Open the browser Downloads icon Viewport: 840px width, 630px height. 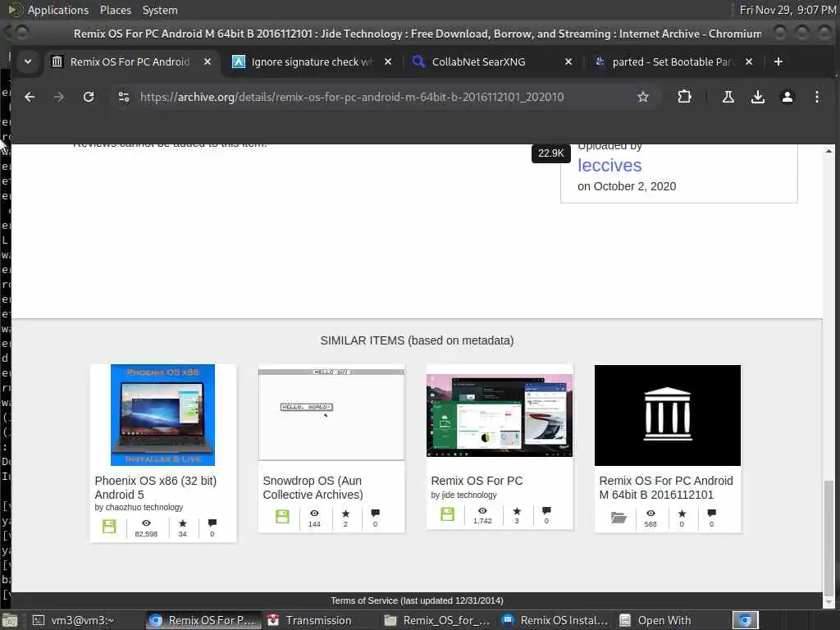pyautogui.click(x=757, y=97)
